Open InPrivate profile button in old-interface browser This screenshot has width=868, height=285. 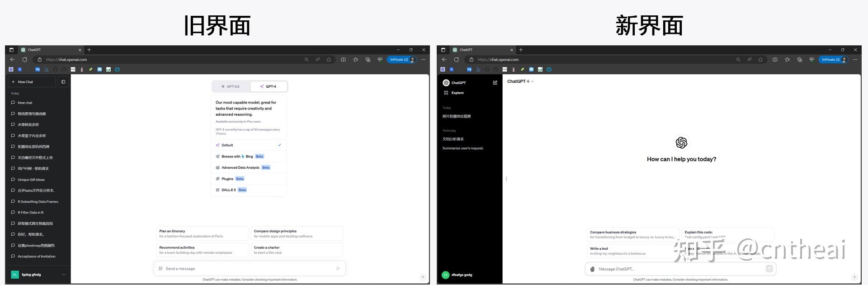401,60
